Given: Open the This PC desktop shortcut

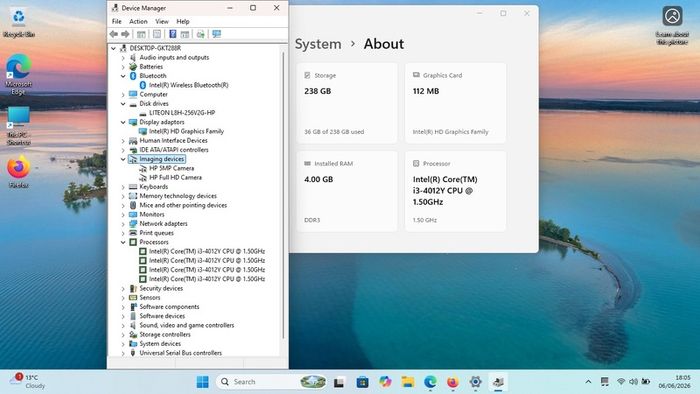Looking at the screenshot, I should coord(19,126).
